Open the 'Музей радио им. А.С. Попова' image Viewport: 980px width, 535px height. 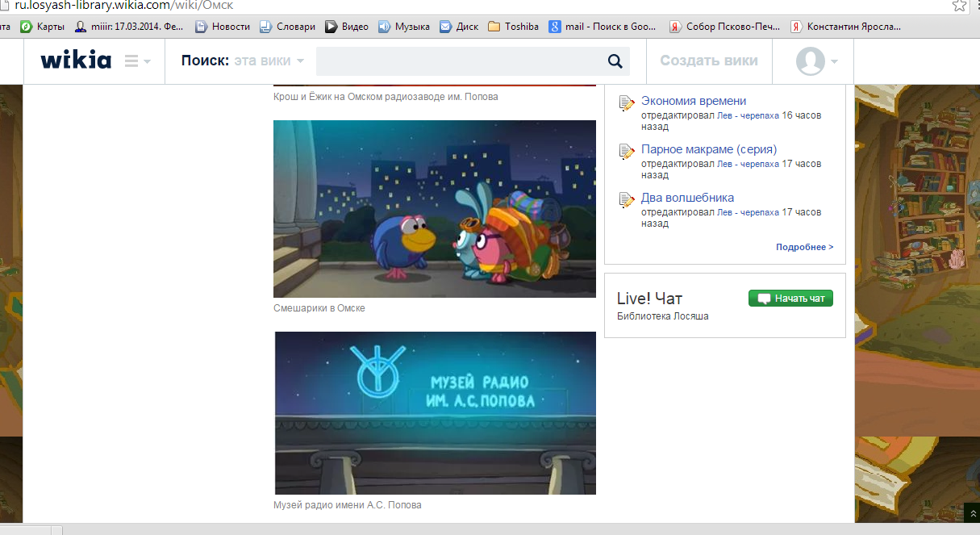click(436, 413)
